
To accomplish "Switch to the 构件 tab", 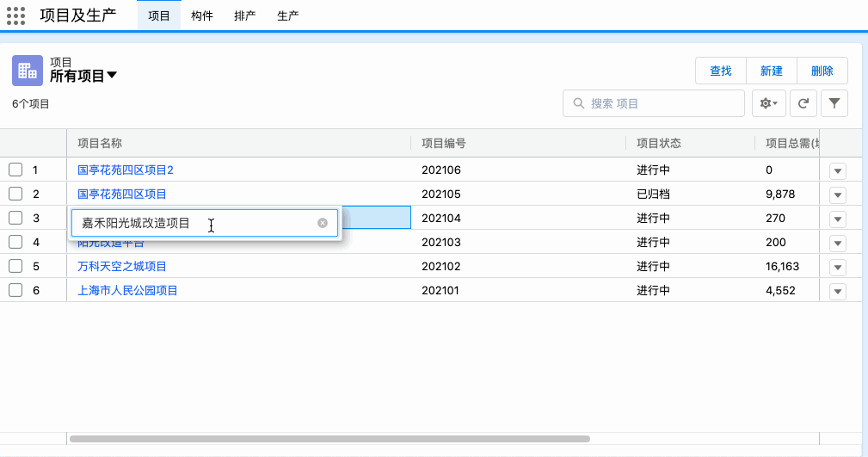I will pos(202,16).
